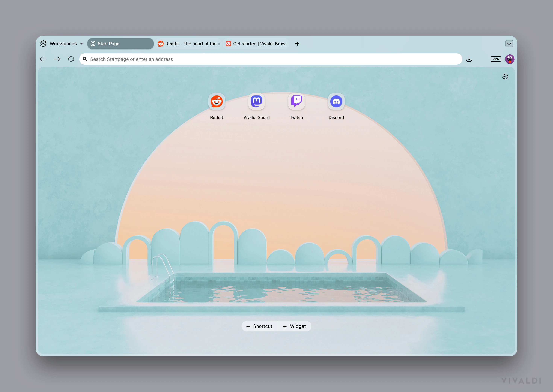Open the downloads panel icon
The image size is (553, 392).
[x=469, y=59]
